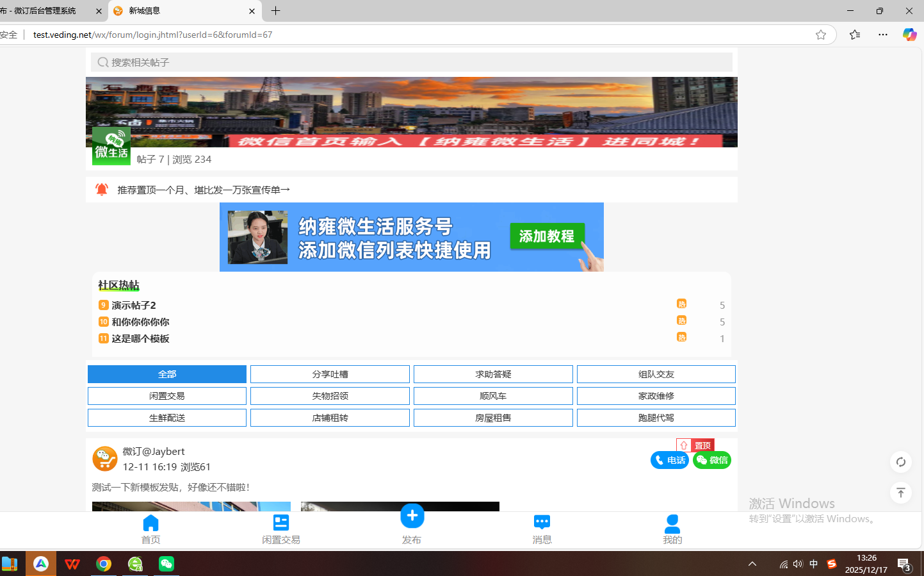Go to 我的 profile icon

pyautogui.click(x=672, y=523)
